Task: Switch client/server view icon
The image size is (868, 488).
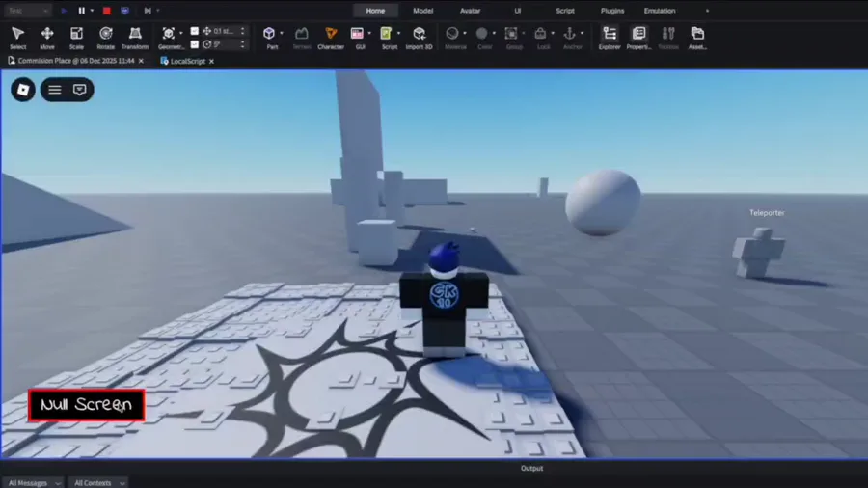Action: pyautogui.click(x=125, y=11)
